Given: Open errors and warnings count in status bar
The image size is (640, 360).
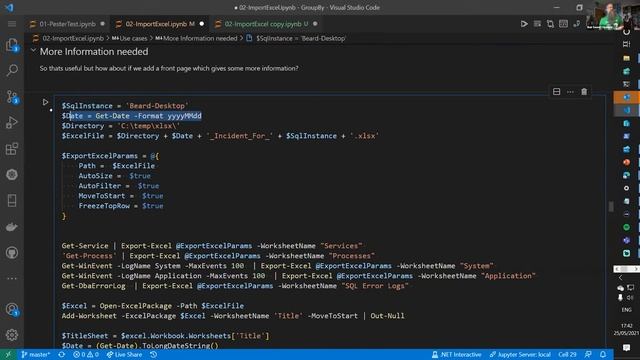Looking at the screenshot, I should [86, 354].
